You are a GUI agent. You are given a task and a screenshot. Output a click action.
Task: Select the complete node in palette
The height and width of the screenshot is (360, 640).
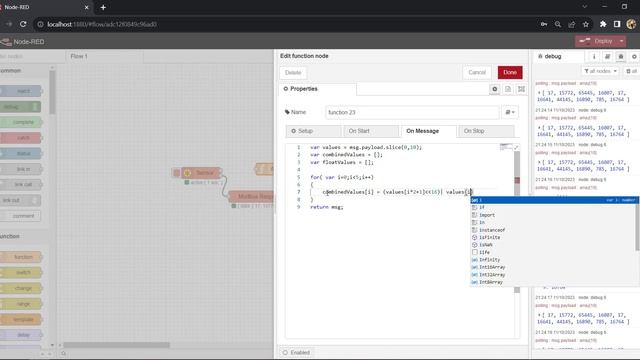tap(20, 122)
